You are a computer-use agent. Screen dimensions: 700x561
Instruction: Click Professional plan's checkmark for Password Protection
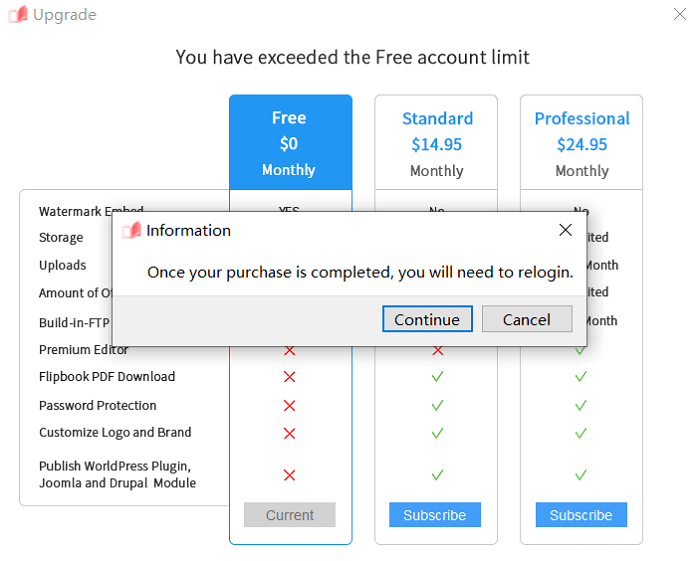coord(581,405)
